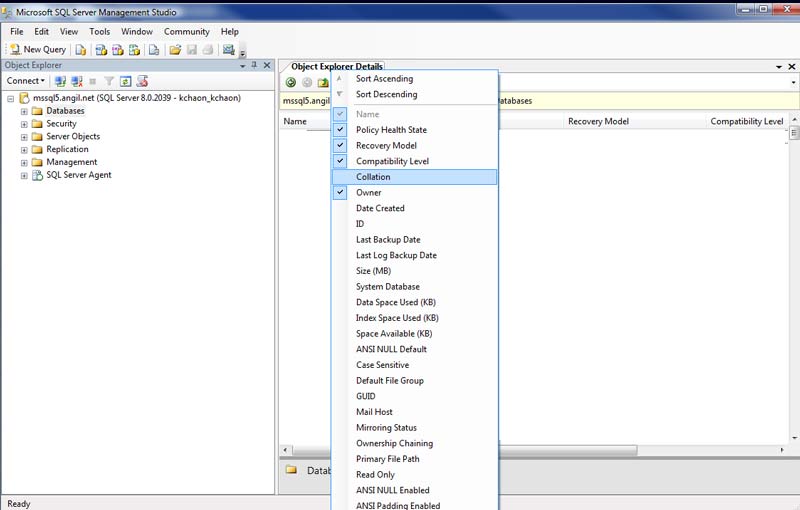This screenshot has height=510, width=800.
Task: Expand the Databases tree node
Action: pos(24,111)
